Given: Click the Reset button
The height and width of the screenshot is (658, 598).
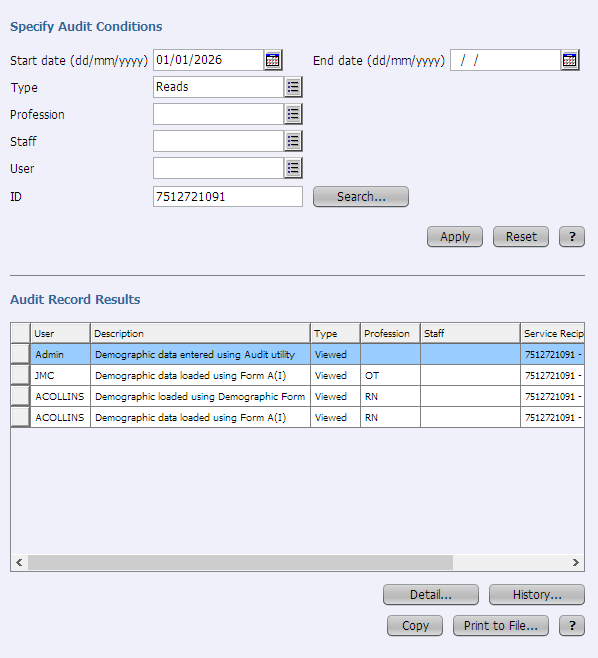Looking at the screenshot, I should point(521,237).
